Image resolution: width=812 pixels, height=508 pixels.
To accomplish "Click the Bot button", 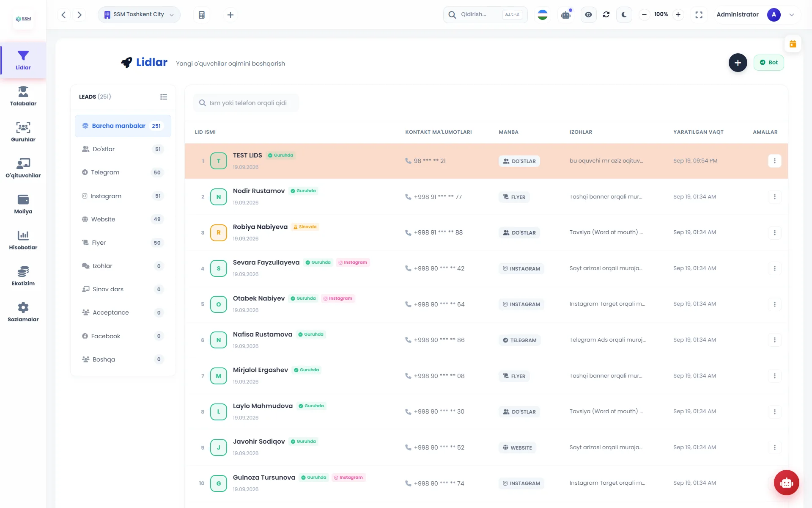I will (768, 63).
